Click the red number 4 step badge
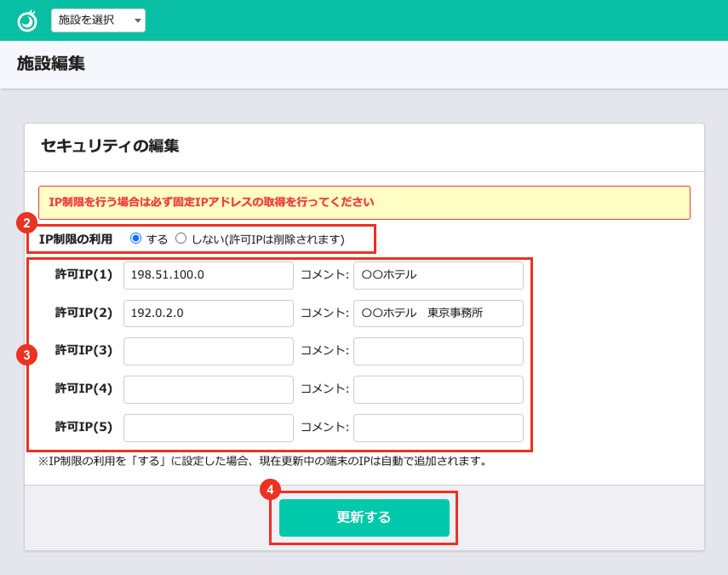 click(x=270, y=490)
